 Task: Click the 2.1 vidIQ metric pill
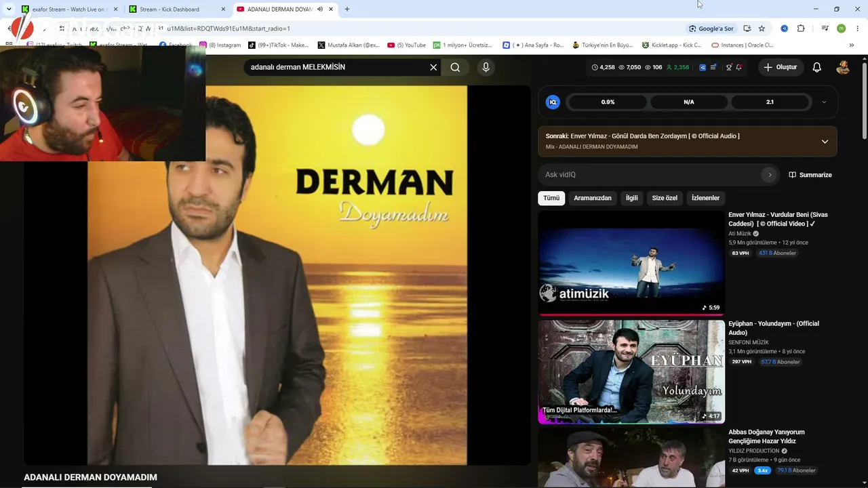coord(770,102)
